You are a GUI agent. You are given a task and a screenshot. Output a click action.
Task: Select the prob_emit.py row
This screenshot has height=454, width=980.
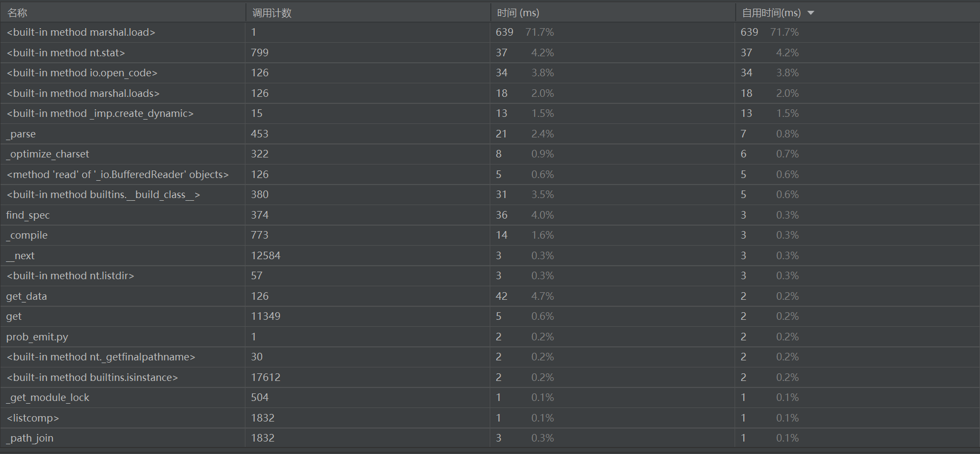pyautogui.click(x=490, y=337)
